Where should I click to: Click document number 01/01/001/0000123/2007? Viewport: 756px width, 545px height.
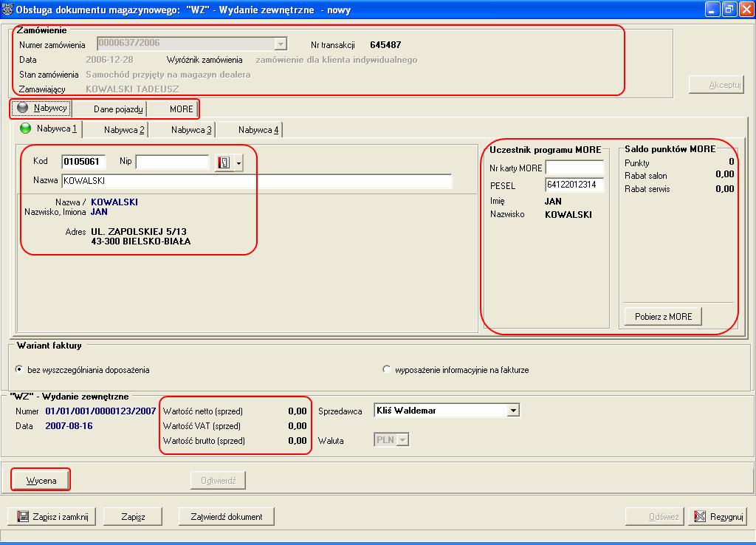100,411
